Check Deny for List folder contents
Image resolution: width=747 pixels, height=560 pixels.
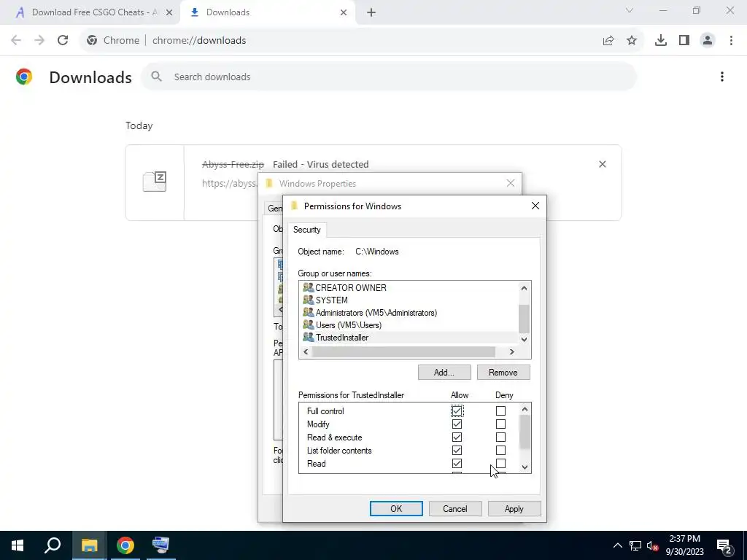tap(500, 450)
